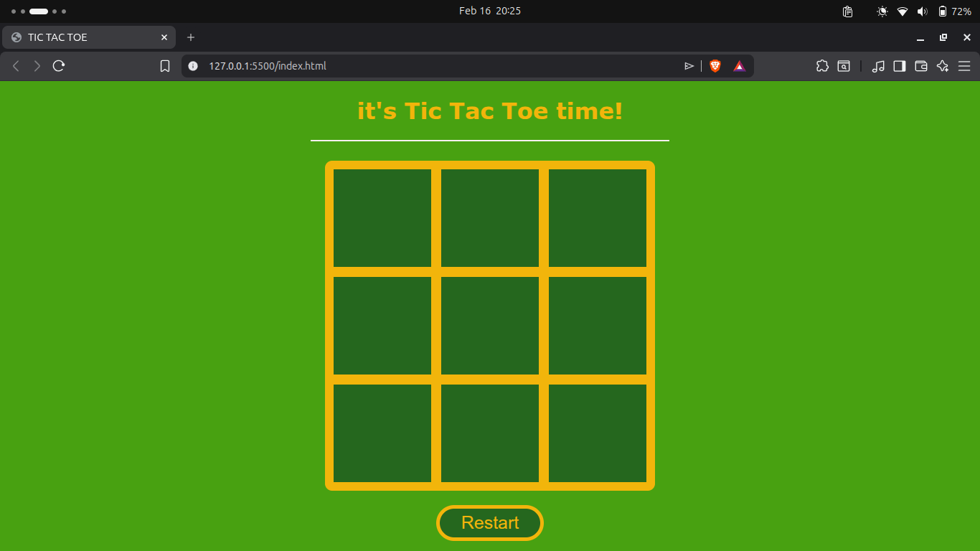980x551 pixels.
Task: Mark the center cell of the board
Action: pyautogui.click(x=490, y=326)
